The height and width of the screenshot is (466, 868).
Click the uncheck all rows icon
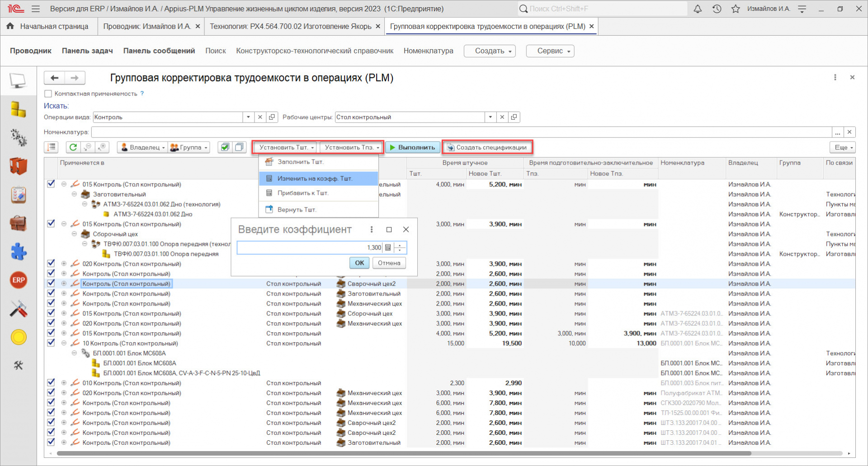(x=239, y=147)
